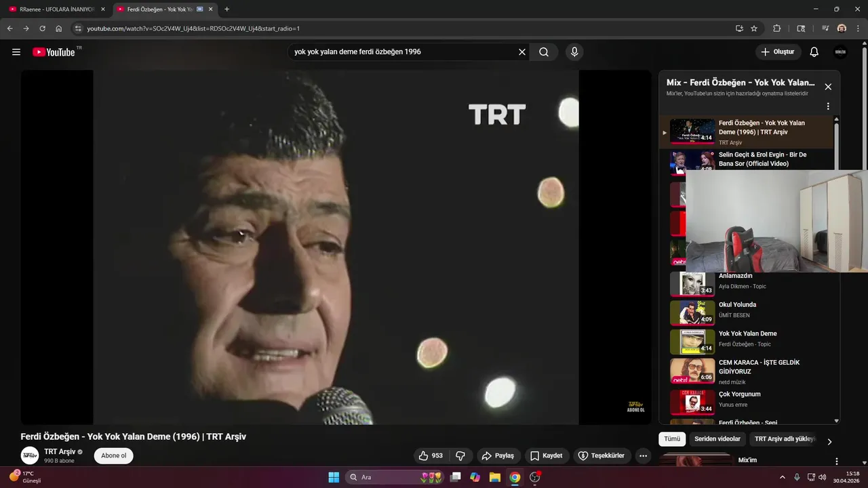Bookmark this page with star icon
Screen dimensions: 868x488
(x=754, y=28)
